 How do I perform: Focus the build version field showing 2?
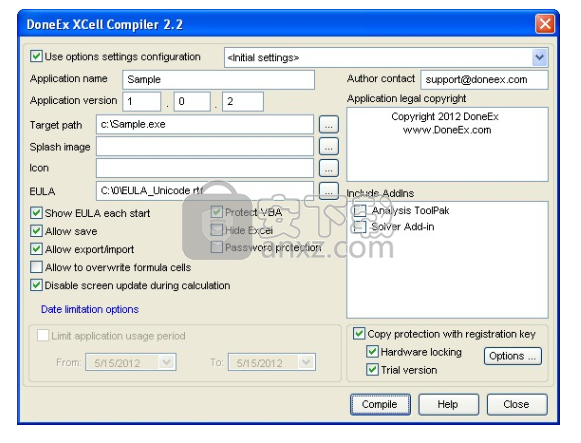[x=243, y=101]
